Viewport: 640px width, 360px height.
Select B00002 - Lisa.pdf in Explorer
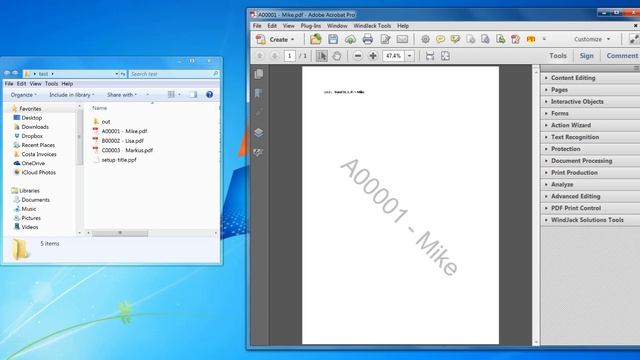click(x=118, y=140)
